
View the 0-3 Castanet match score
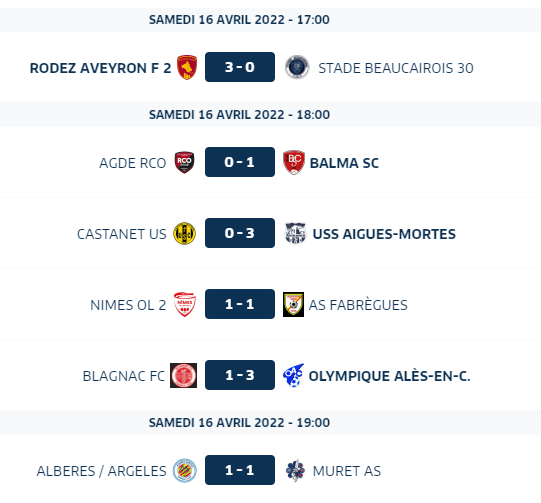[240, 233]
